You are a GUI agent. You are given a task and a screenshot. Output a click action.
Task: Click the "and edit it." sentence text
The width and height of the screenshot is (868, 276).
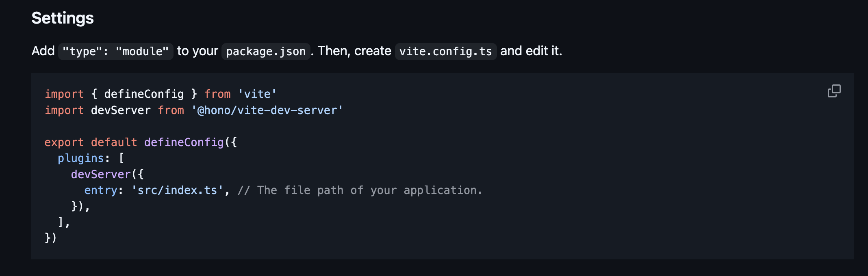[531, 51]
